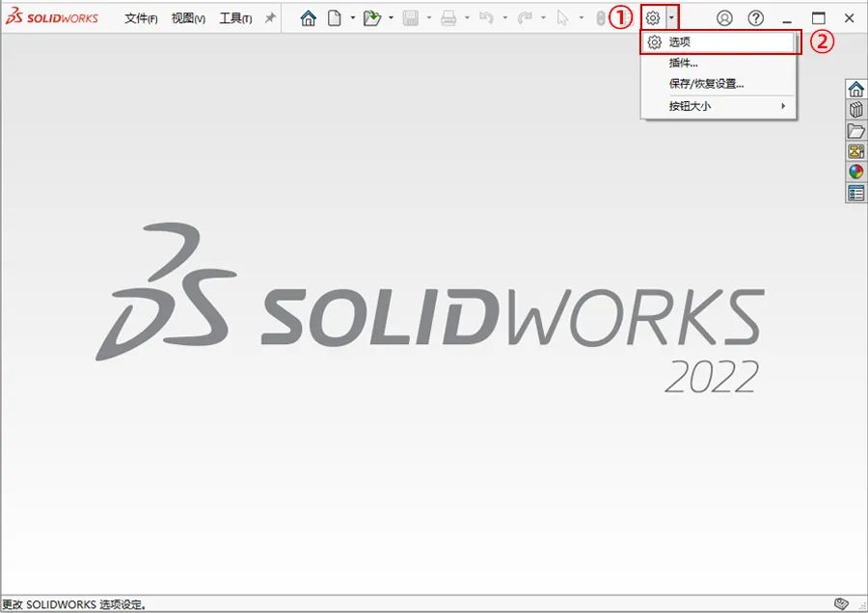
Task: Expand the Open file dropdown arrow
Action: tap(391, 17)
